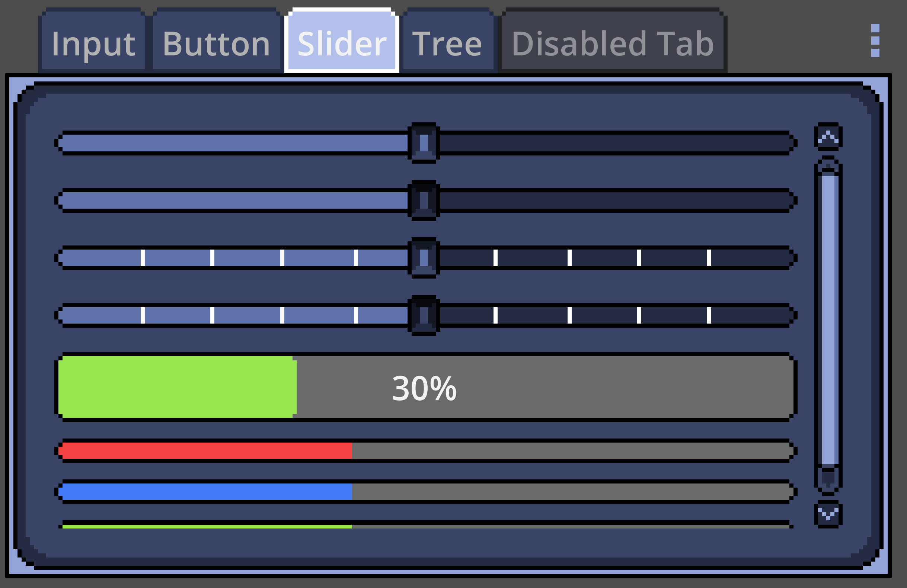Click the grabber on the third, ticked slider

pyautogui.click(x=424, y=258)
